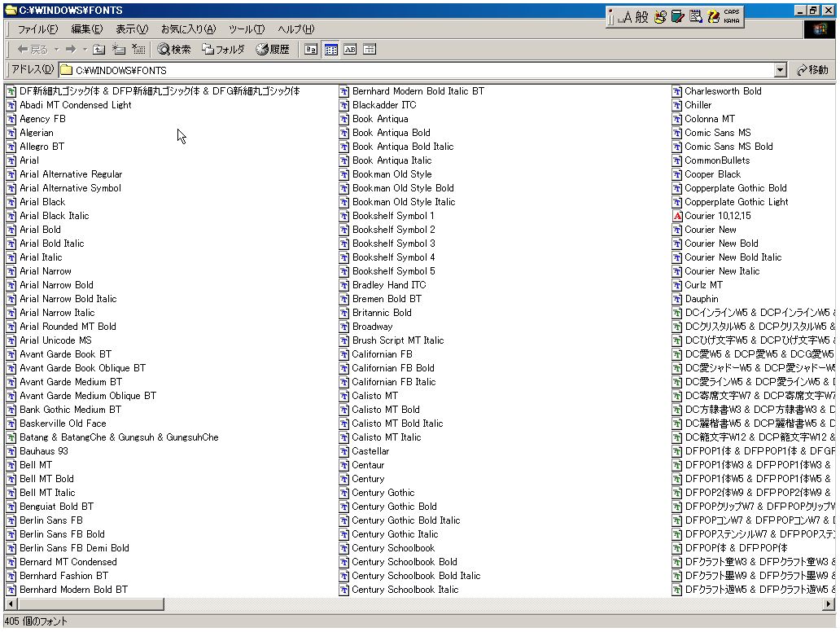Screen dimensions: 840x632
Task: Open the back button history dropdown arrow
Action: point(56,50)
